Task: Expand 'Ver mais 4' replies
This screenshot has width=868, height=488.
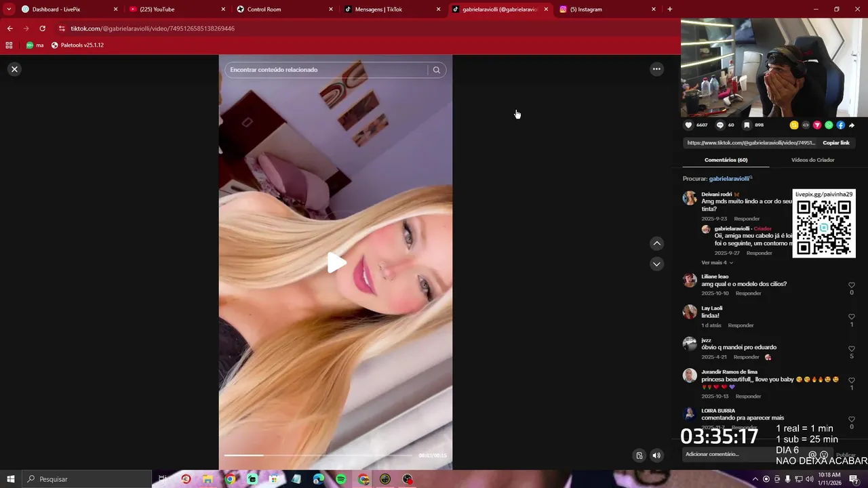Action: click(x=717, y=263)
